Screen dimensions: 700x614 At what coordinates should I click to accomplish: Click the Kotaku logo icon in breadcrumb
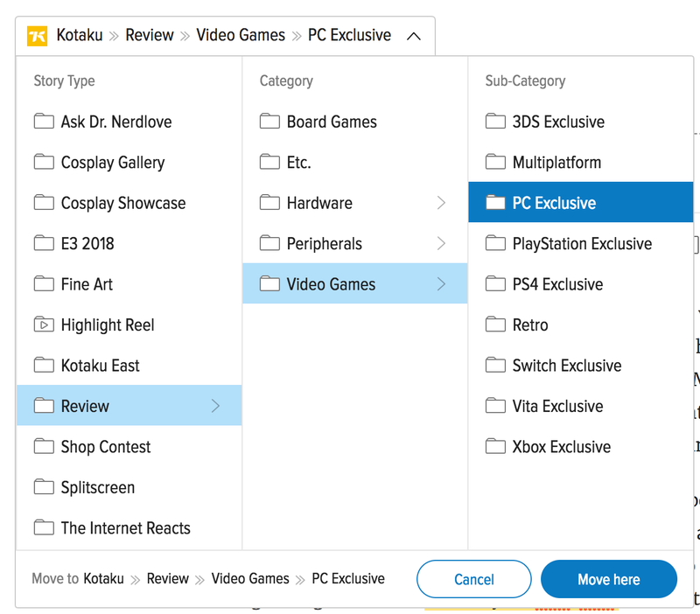pos(37,36)
